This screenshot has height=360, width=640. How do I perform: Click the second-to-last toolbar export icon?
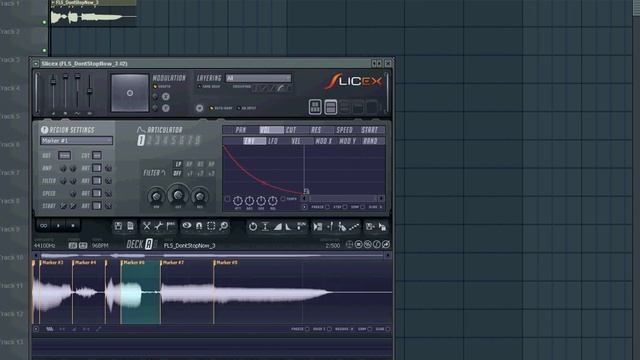pos(370,227)
